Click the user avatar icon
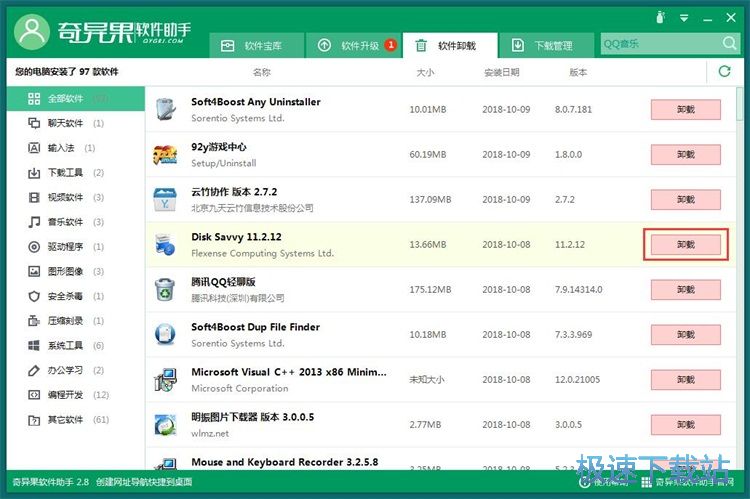 (32, 32)
